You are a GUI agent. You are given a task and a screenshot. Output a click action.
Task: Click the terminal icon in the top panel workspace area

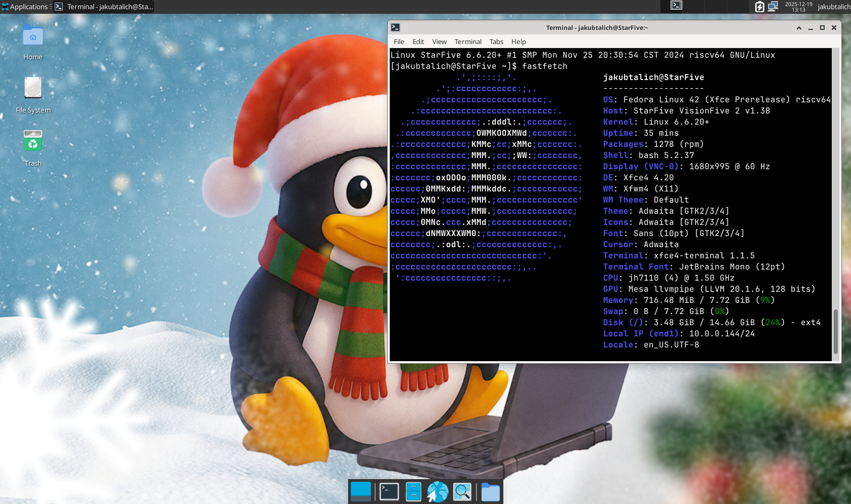(676, 6)
